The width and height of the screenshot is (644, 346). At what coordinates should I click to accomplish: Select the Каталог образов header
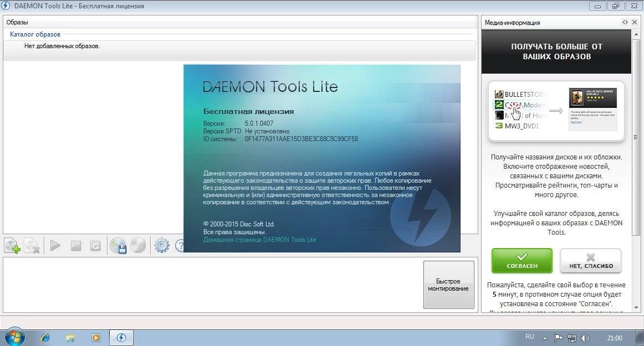click(35, 34)
